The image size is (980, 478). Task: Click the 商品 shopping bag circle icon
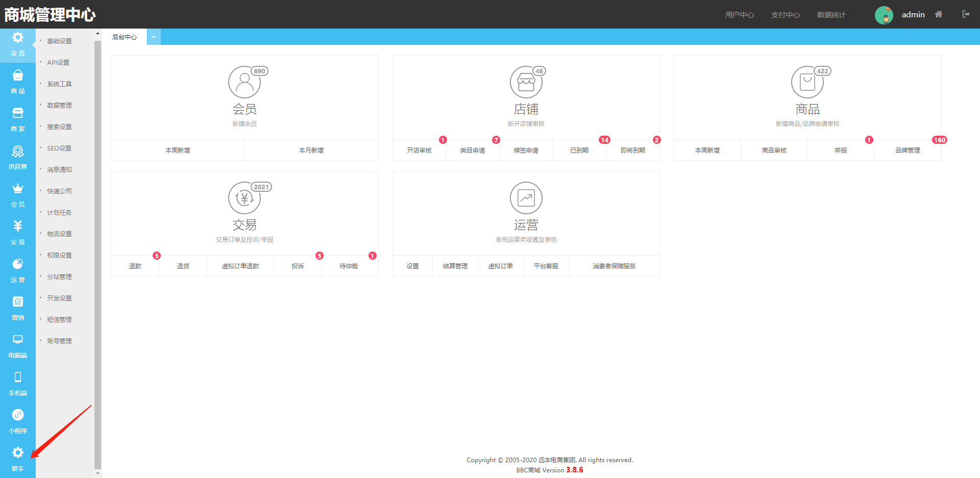(x=807, y=82)
